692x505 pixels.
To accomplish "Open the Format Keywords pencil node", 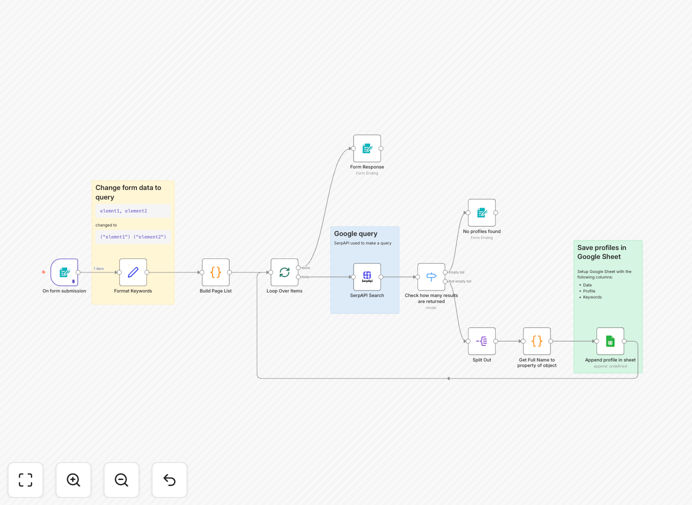I will tap(133, 272).
